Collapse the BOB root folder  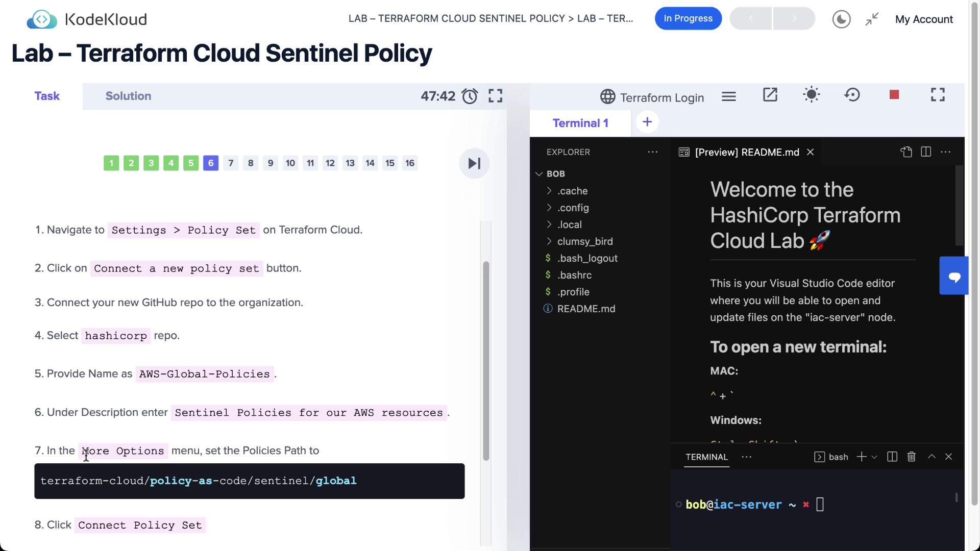[x=555, y=174]
